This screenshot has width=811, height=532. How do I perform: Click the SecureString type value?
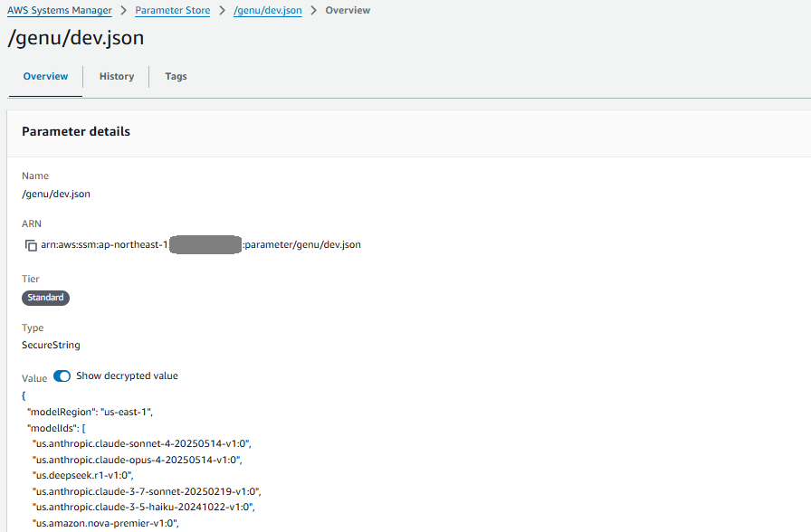(51, 345)
